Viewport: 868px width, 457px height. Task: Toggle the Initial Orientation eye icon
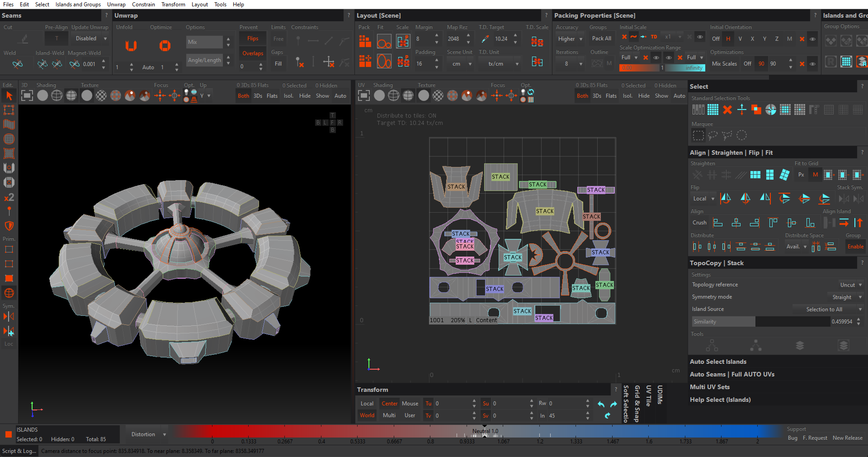coord(812,39)
